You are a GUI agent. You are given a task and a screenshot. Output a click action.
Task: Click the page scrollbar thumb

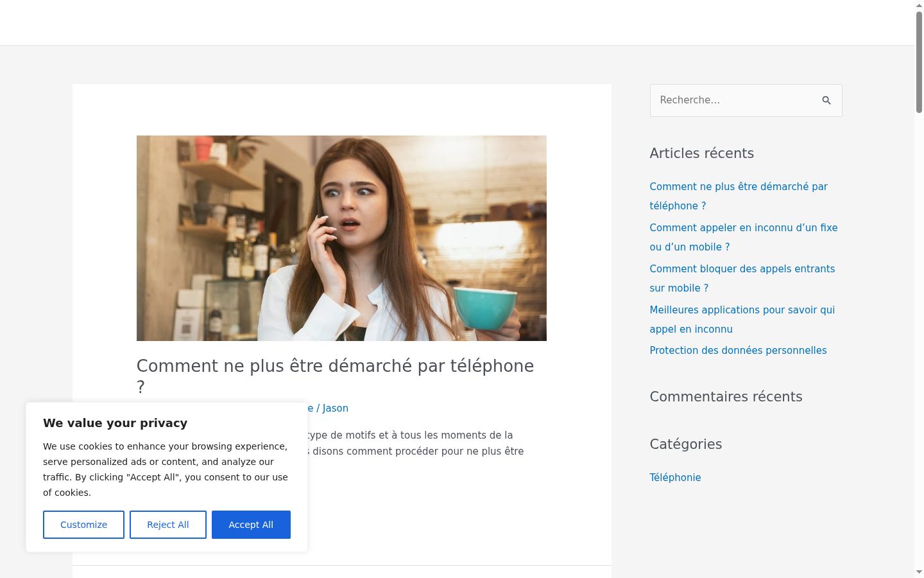(x=919, y=62)
